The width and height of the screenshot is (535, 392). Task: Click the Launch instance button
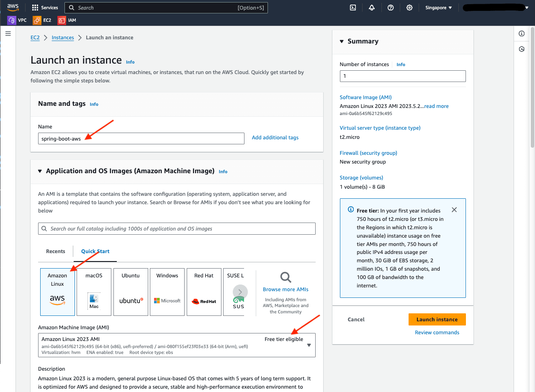point(437,319)
